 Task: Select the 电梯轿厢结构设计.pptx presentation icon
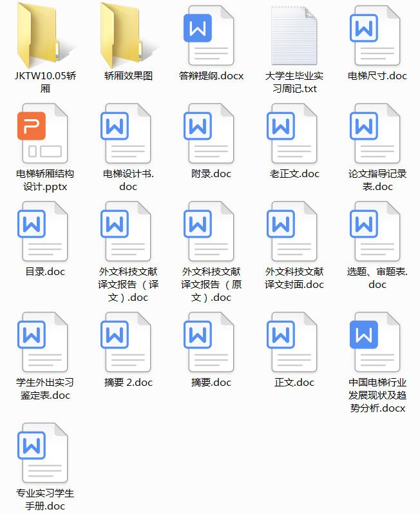pyautogui.click(x=43, y=133)
